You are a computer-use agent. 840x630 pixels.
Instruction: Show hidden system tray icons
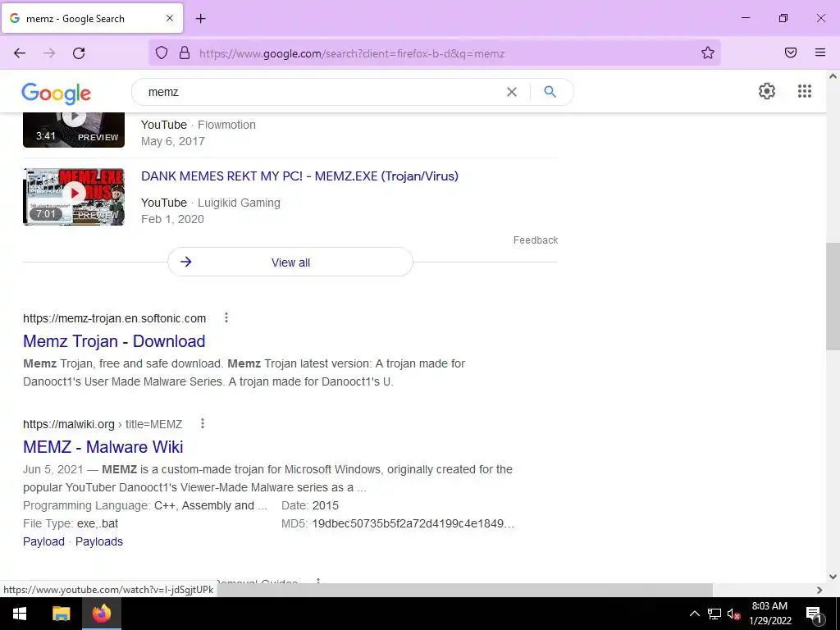coord(694,614)
